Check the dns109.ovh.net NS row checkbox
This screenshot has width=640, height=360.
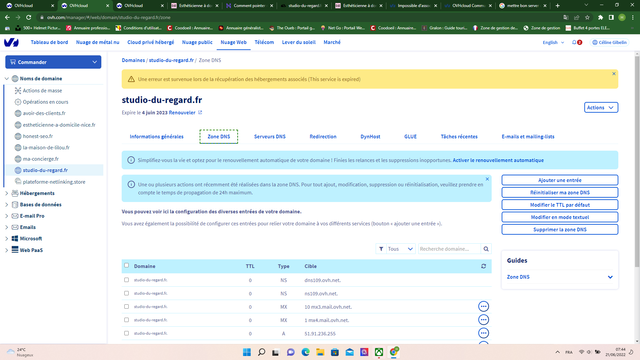point(127,280)
